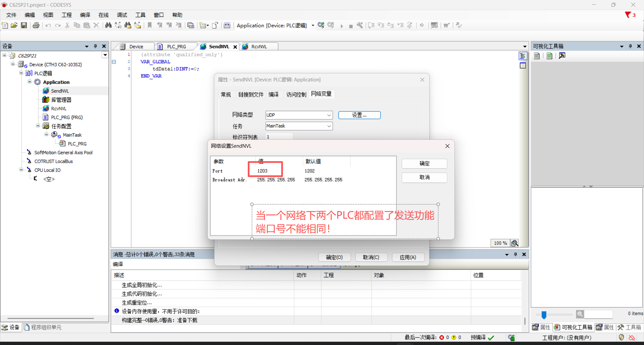This screenshot has height=345, width=644.
Task: Save the project with the floppy icon
Action: click(x=24, y=25)
